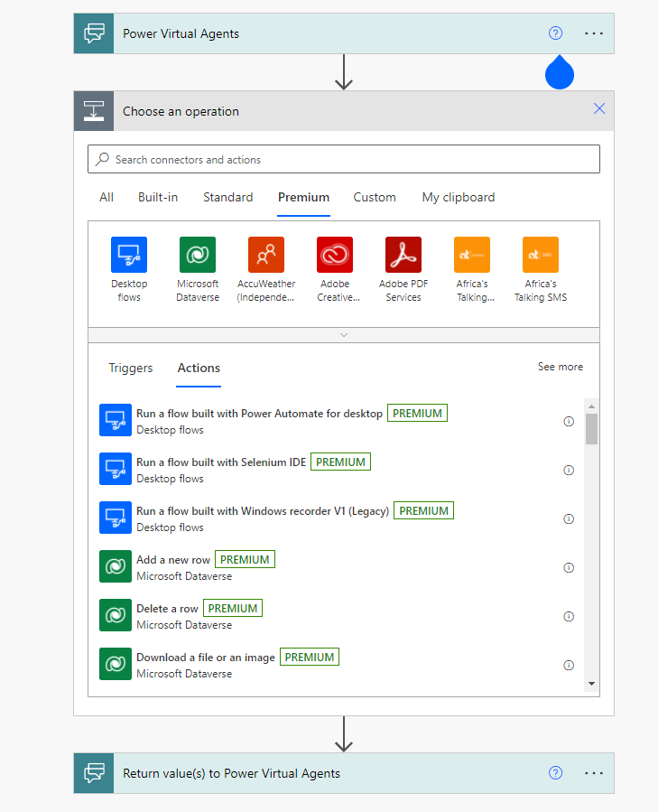
Task: Switch to the Built-in tab
Action: click(x=158, y=197)
